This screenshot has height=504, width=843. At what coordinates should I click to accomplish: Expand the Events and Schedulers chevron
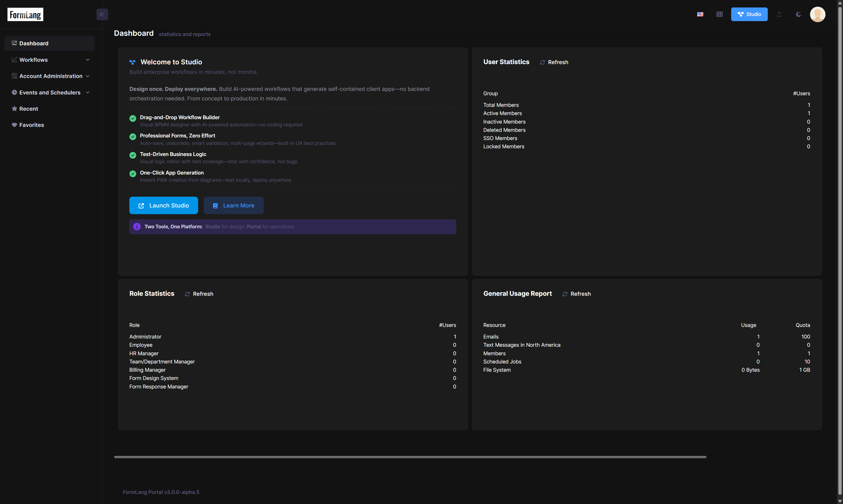click(88, 92)
